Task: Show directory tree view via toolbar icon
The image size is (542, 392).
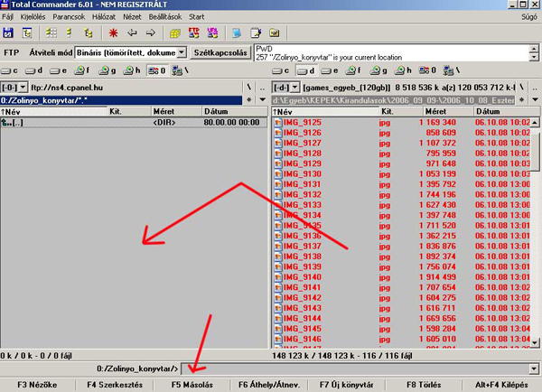Action: point(89,33)
